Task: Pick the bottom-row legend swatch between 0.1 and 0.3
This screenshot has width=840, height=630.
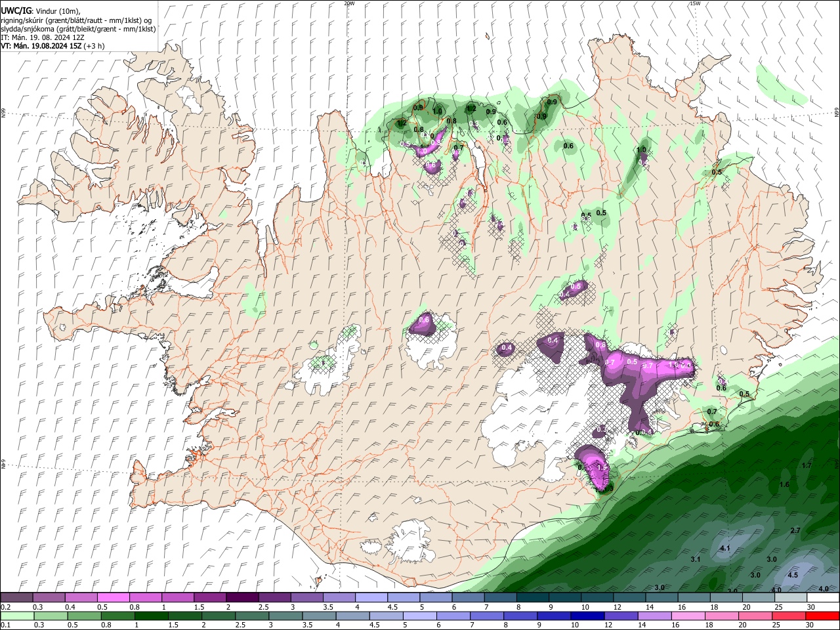Action: pyautogui.click(x=16, y=616)
